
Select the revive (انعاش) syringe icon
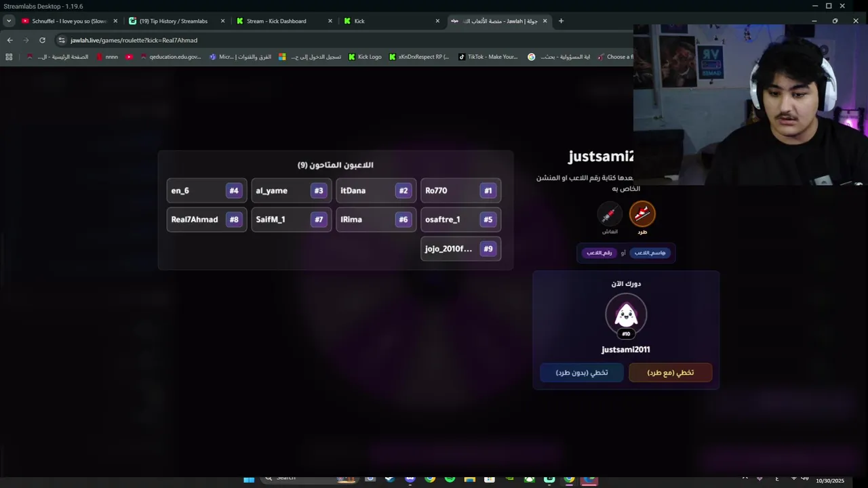click(x=610, y=214)
